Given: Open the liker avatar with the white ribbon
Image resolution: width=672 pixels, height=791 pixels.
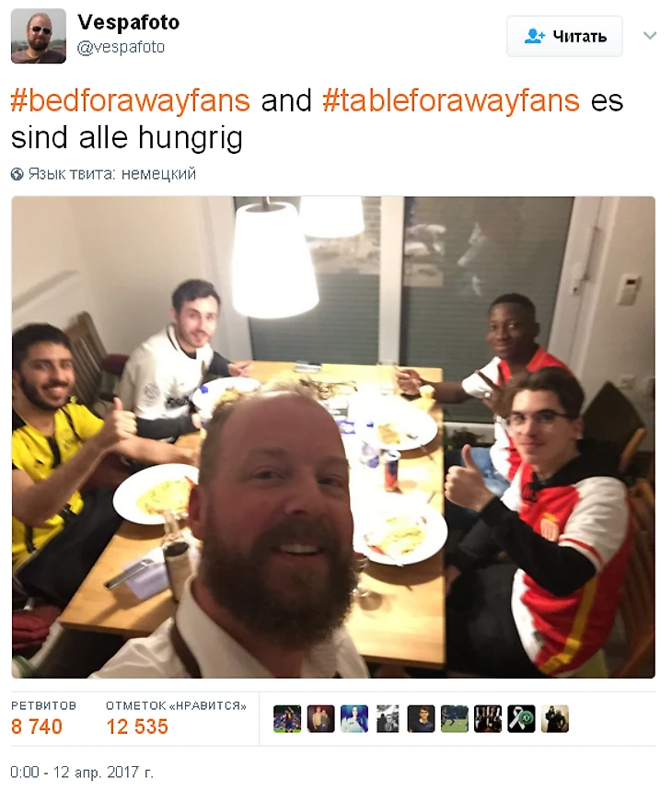Looking at the screenshot, I should coord(521,718).
